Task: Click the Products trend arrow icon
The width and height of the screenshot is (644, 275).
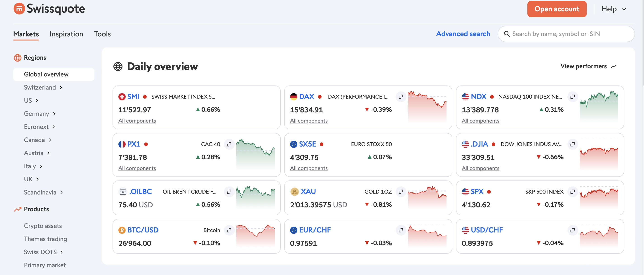Action: [x=17, y=209]
